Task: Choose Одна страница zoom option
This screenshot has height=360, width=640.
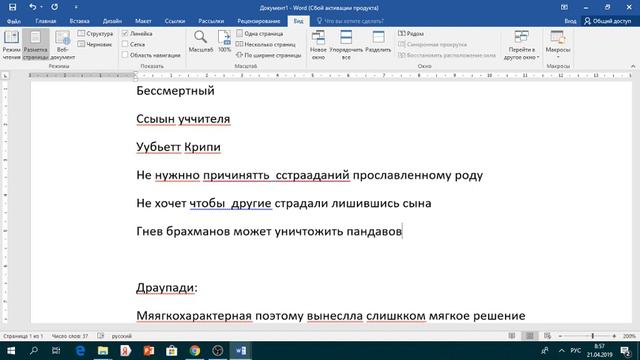Action: [x=260, y=33]
